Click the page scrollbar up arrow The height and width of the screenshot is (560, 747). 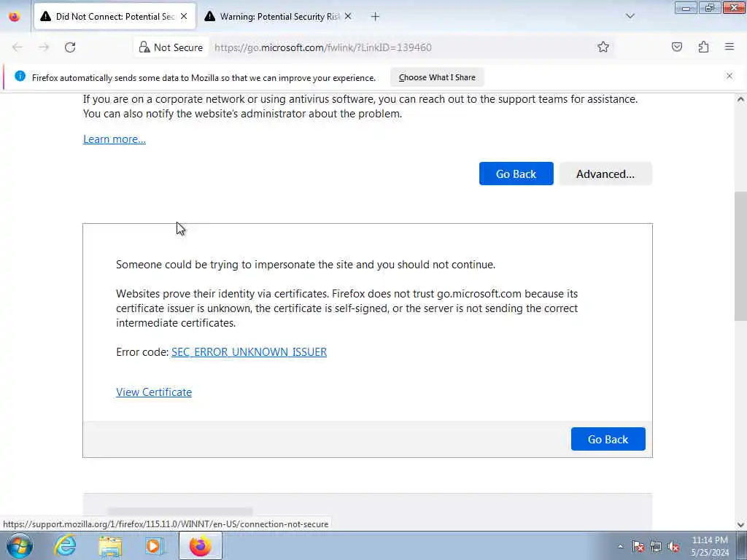pos(740,99)
